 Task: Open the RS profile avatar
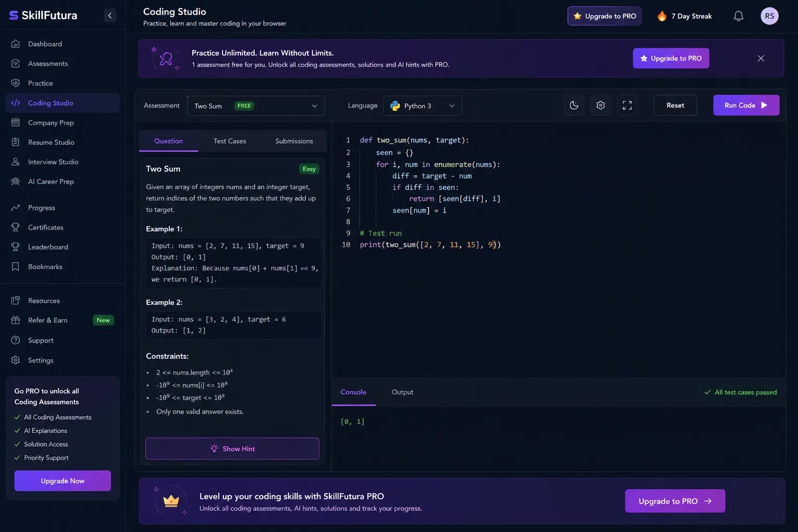point(769,16)
